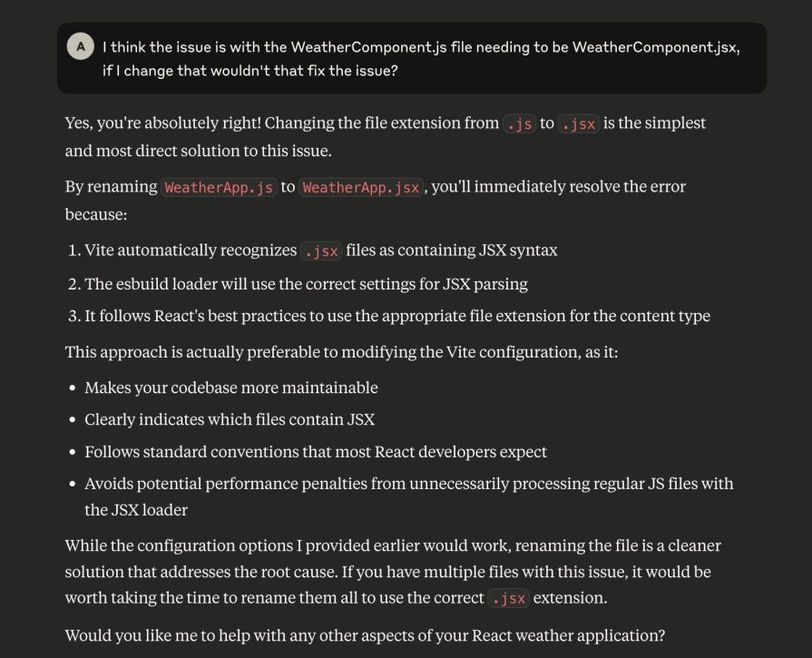
Task: Click the paragraph starting "While the configuration options"
Action: click(x=392, y=572)
